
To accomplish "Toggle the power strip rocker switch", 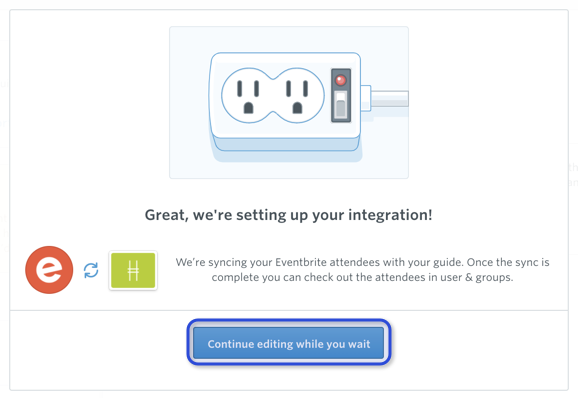I will tap(341, 105).
